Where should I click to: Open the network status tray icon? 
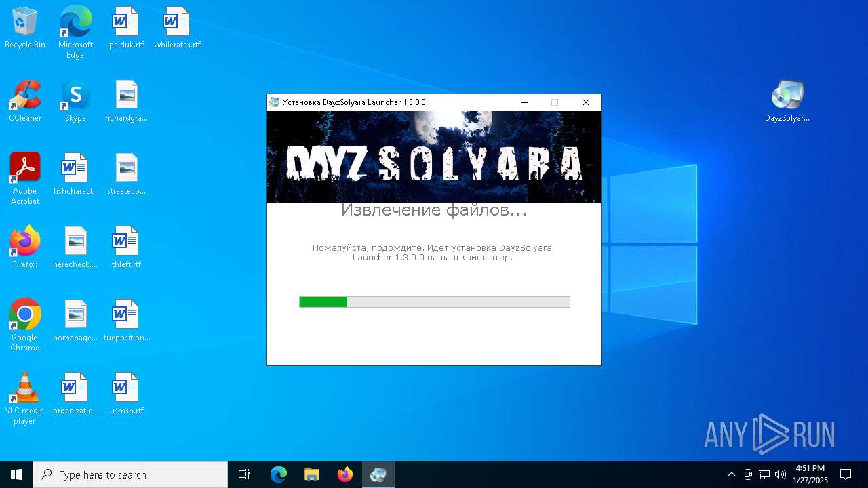point(764,474)
